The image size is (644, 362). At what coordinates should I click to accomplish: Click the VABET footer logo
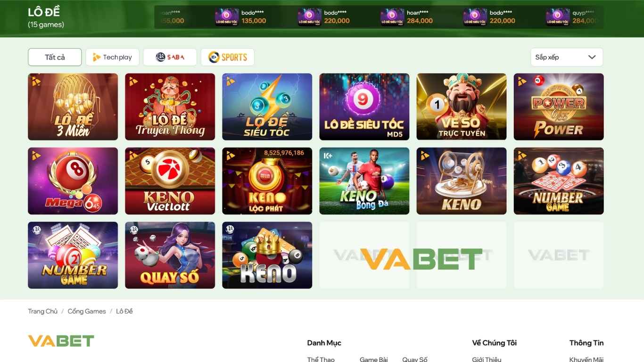coord(61,341)
